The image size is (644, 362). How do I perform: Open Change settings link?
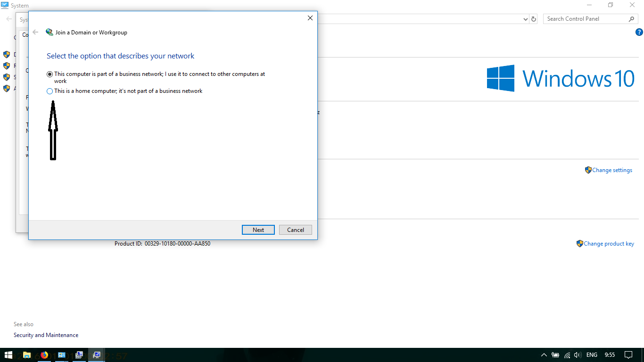pyautogui.click(x=612, y=170)
